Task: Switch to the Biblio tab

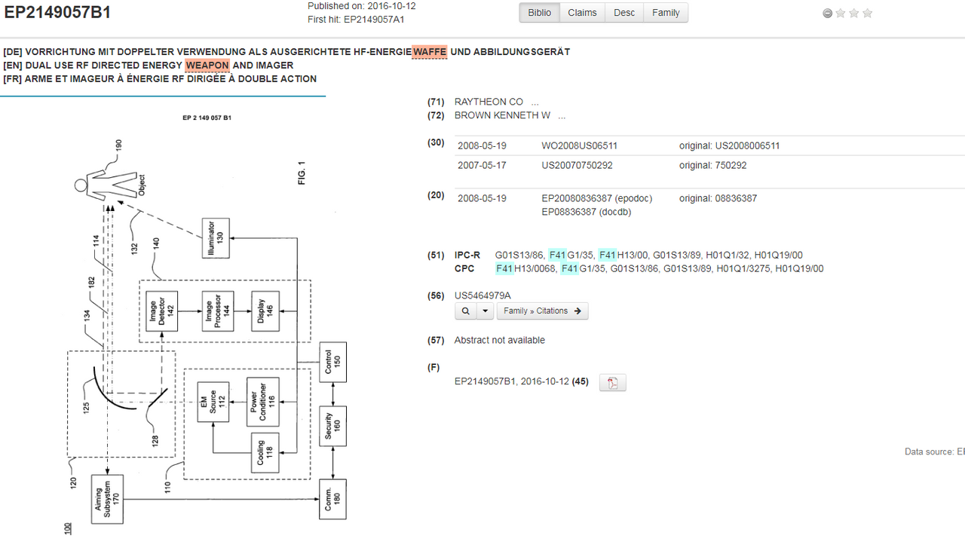Action: click(x=539, y=13)
